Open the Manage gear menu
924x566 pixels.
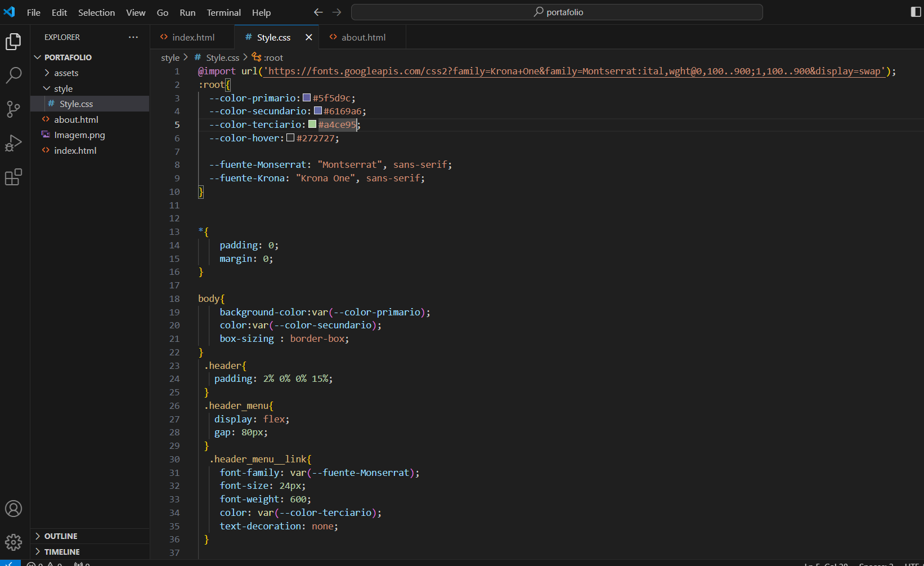(x=14, y=542)
